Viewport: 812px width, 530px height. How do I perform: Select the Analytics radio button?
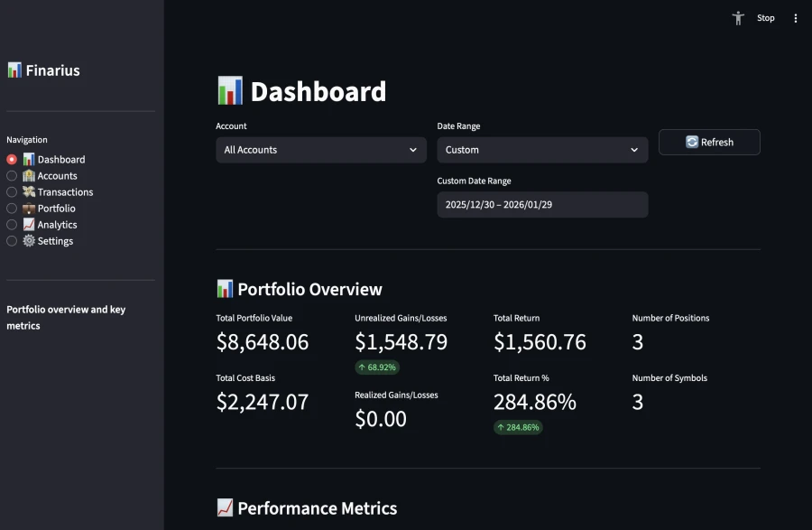point(12,224)
